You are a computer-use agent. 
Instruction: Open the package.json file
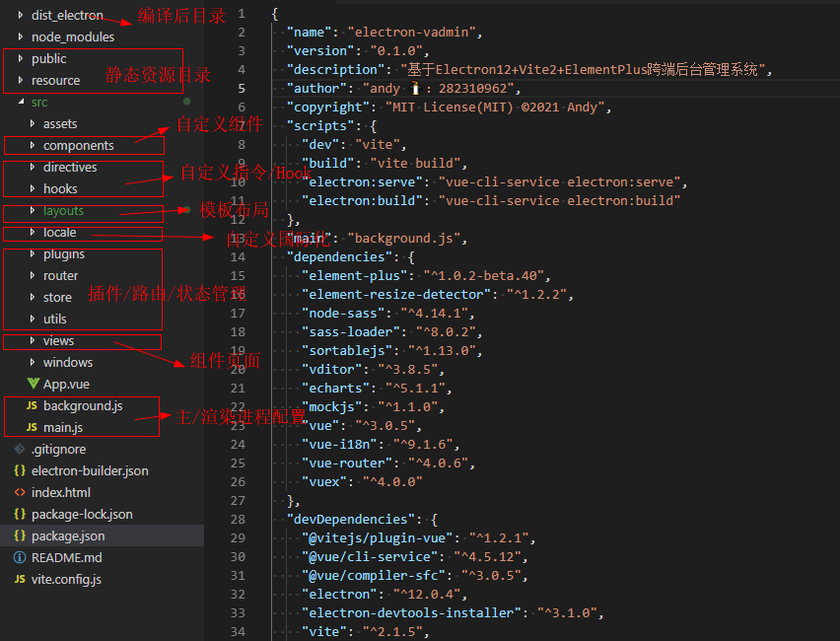pos(67,536)
